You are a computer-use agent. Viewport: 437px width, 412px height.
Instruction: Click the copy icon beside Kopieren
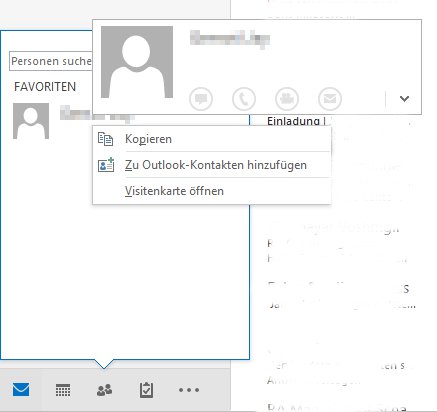105,139
